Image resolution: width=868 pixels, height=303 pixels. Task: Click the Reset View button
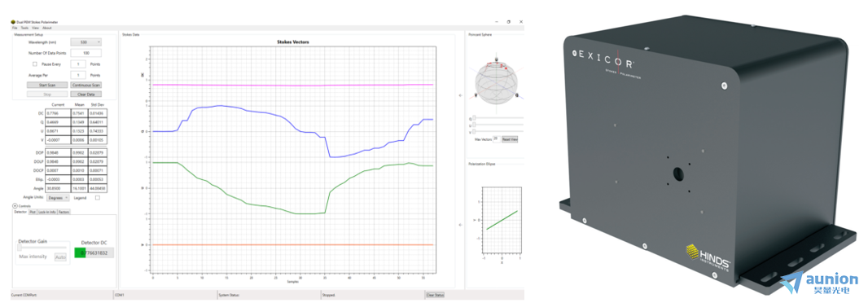[x=509, y=139]
